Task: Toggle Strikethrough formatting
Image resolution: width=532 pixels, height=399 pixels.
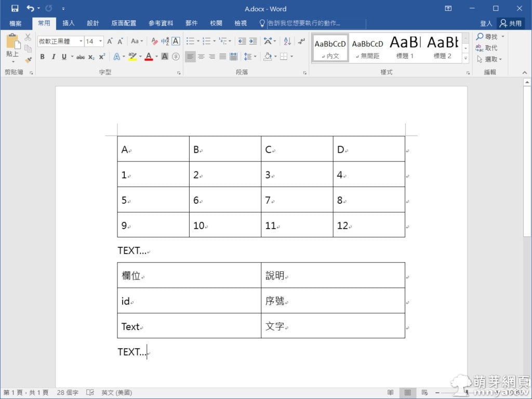Action: click(x=80, y=57)
